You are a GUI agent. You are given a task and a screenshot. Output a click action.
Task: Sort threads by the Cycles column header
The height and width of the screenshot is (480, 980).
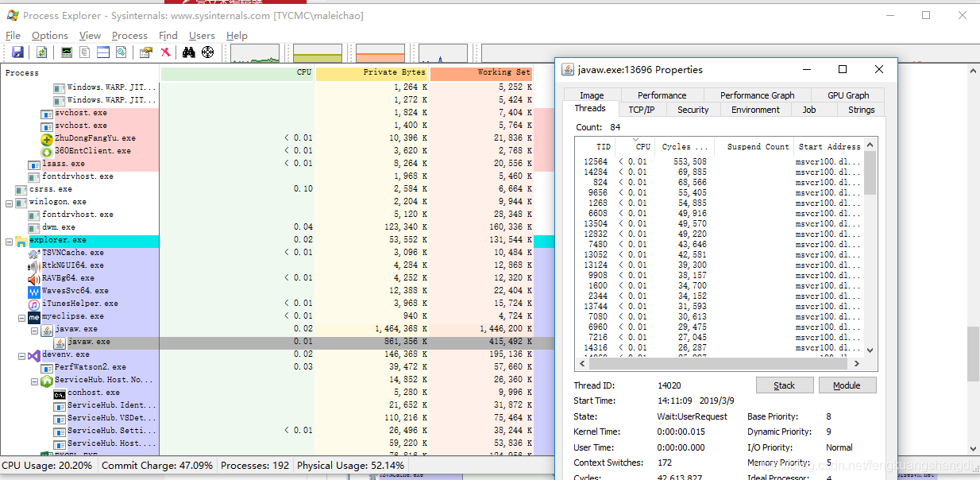pos(685,146)
